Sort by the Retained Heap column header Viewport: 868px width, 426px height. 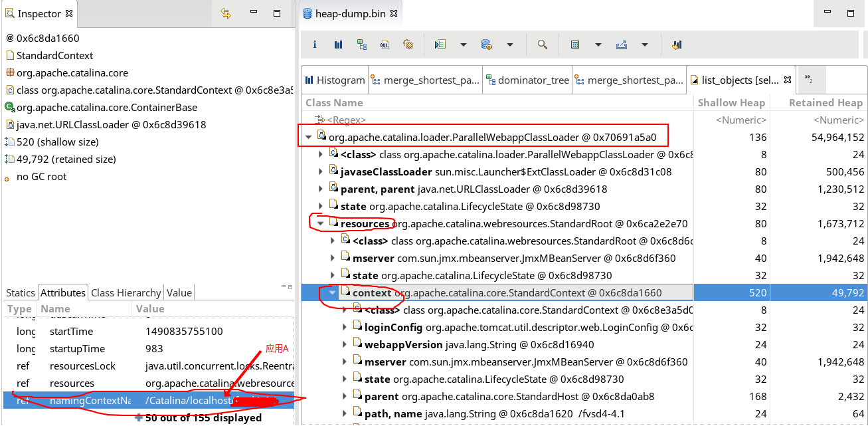[x=825, y=103]
